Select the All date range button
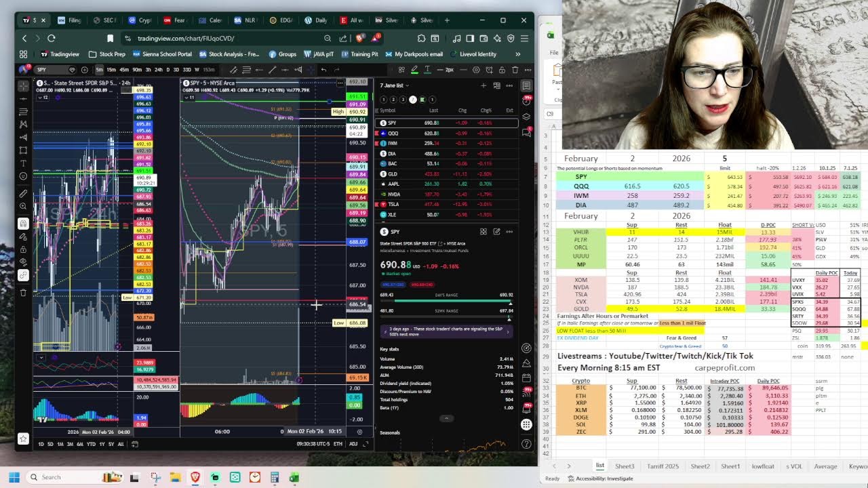This screenshot has height=488, width=868. (x=121, y=444)
